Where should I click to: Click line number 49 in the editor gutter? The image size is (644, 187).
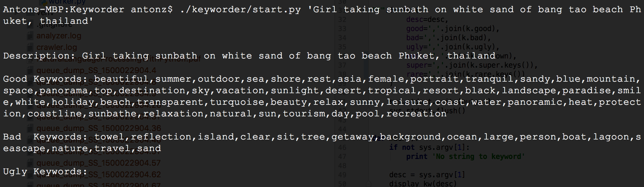coord(342,175)
